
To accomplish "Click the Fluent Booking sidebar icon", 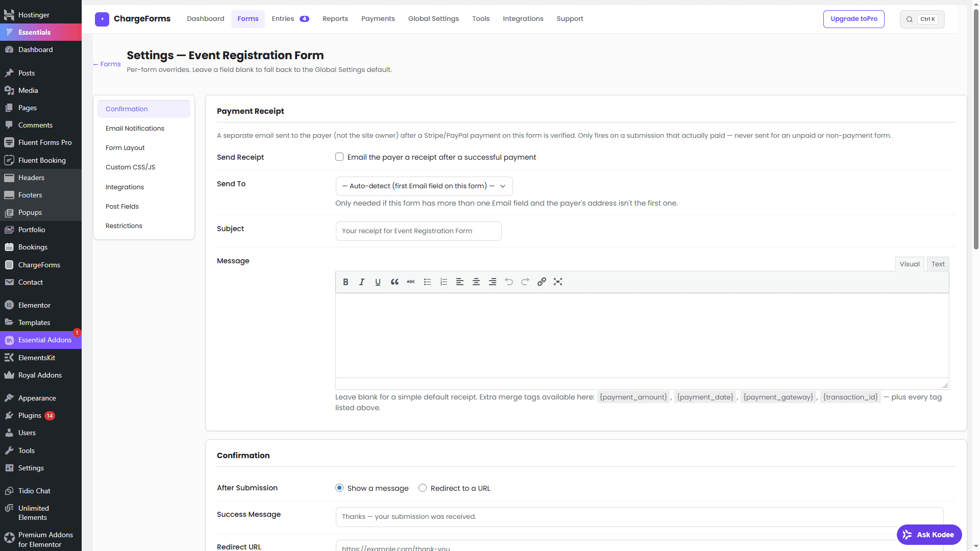I will [x=9, y=160].
